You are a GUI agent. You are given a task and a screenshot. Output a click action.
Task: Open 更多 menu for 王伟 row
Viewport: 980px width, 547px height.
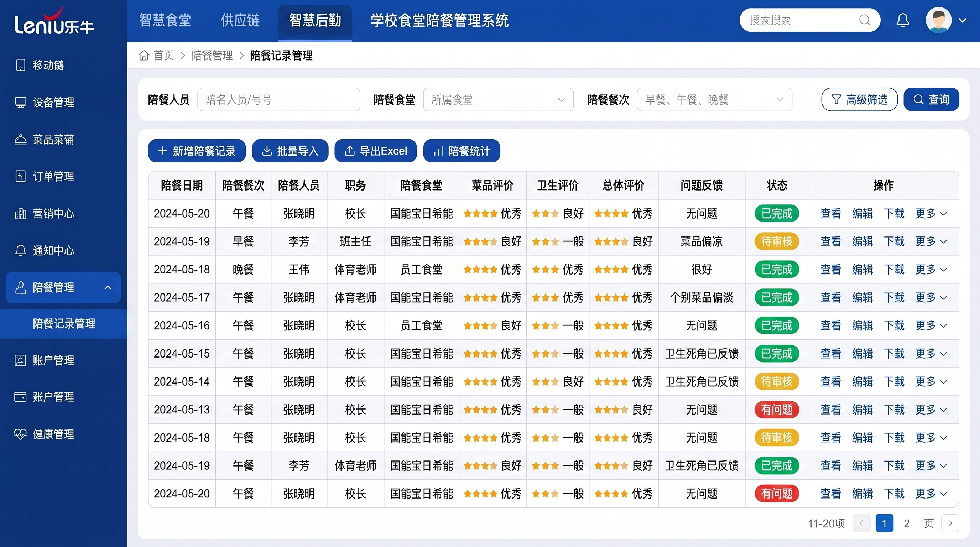point(931,270)
